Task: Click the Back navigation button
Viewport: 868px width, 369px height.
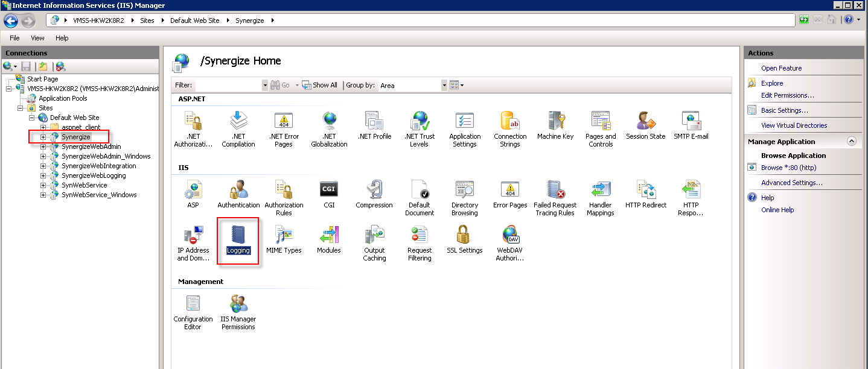Action: point(11,20)
